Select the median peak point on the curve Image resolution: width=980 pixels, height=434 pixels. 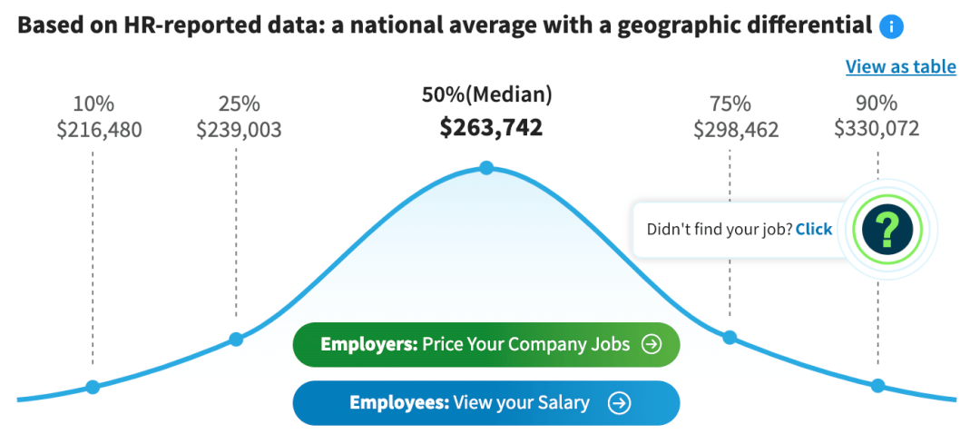[486, 168]
